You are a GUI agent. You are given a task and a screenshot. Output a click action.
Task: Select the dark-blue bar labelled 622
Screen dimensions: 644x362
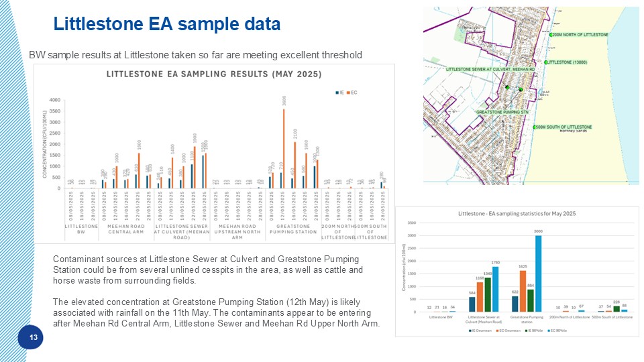point(515,304)
